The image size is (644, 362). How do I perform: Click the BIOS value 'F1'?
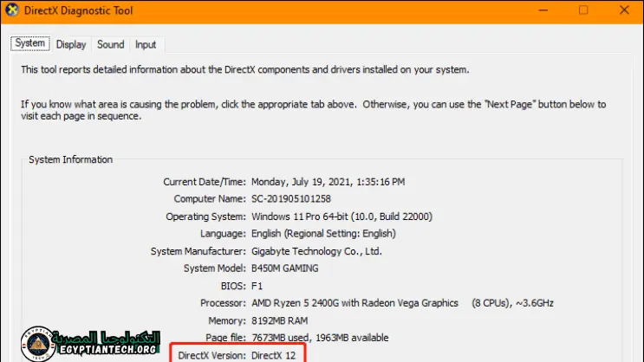click(x=257, y=286)
